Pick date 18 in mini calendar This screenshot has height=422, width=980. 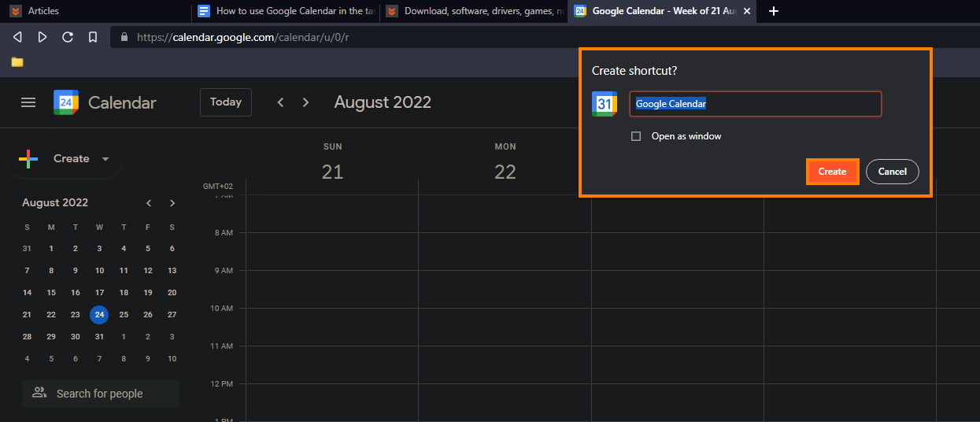click(124, 293)
